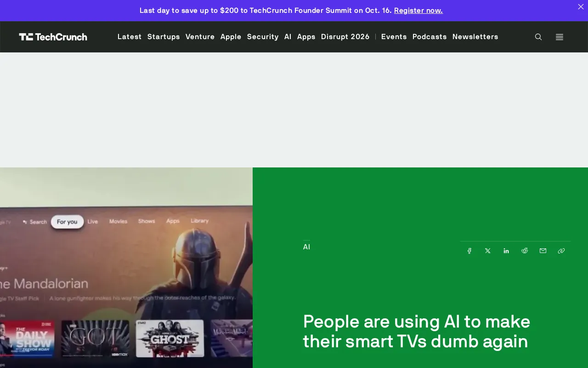This screenshot has height=368, width=588.
Task: Click the article headline about smart TVs
Action: click(417, 331)
